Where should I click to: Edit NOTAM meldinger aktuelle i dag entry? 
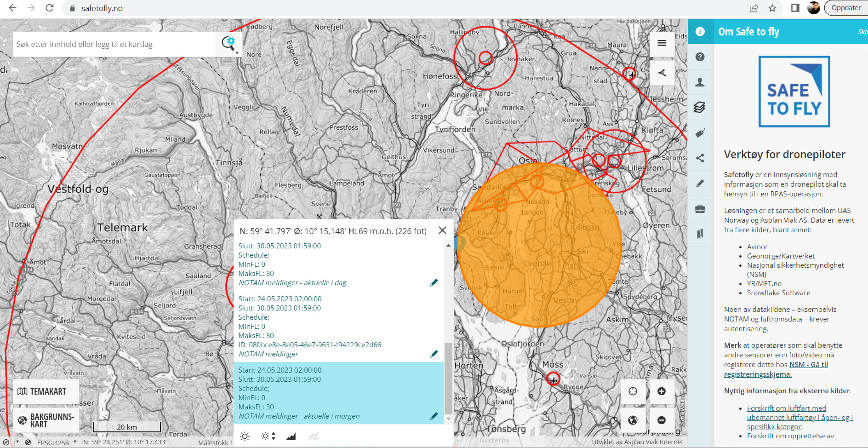(434, 283)
